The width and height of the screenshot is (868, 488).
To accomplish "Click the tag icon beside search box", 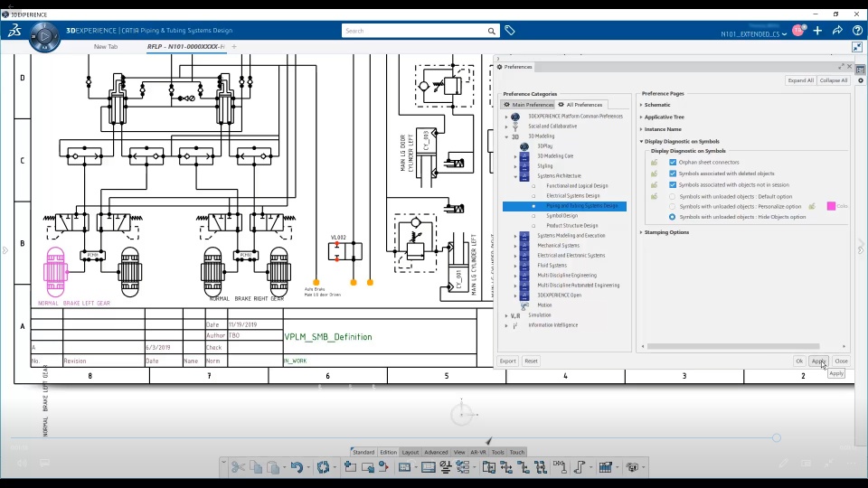I will pyautogui.click(x=510, y=31).
